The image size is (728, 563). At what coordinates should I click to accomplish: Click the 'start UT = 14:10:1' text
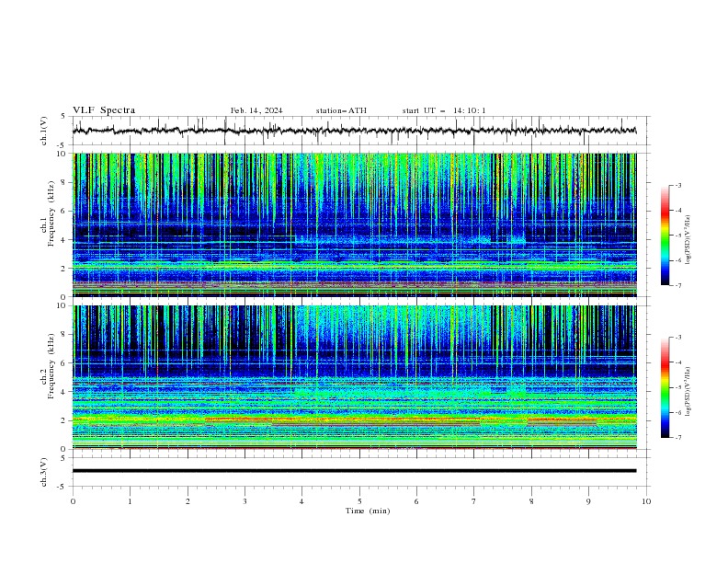(x=444, y=110)
